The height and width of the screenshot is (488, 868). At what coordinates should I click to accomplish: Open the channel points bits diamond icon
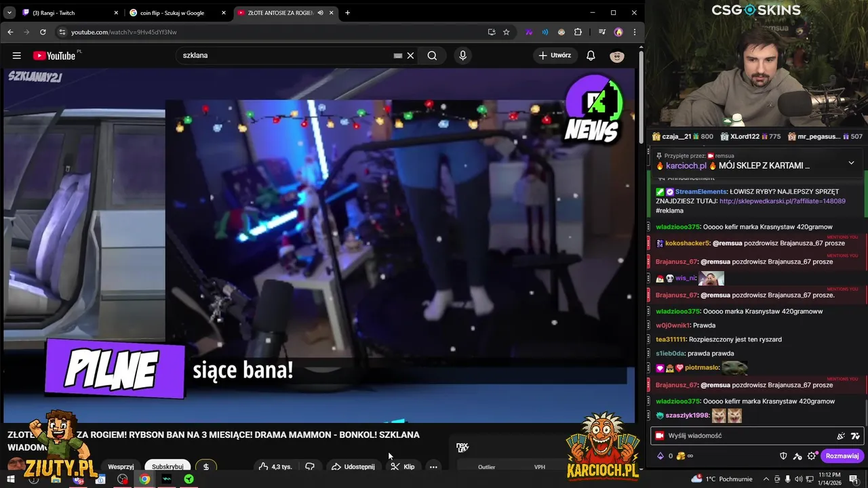660,456
